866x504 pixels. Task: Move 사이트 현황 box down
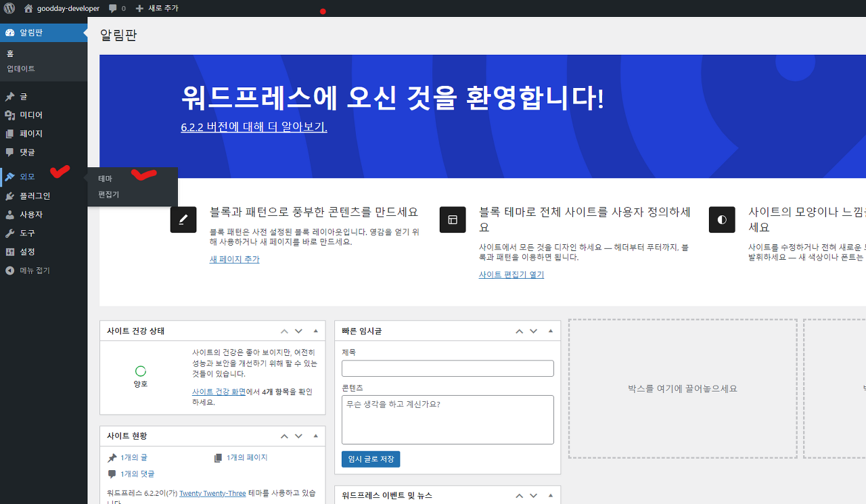point(298,436)
